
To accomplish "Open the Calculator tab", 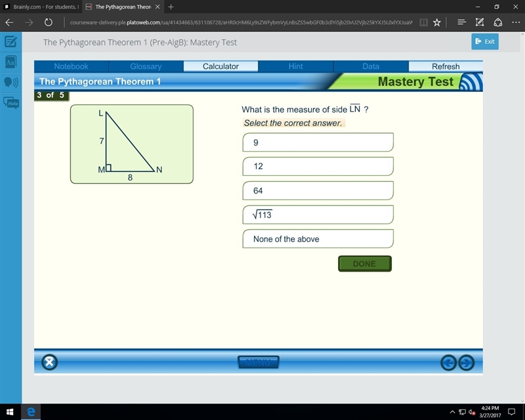I will tap(220, 66).
